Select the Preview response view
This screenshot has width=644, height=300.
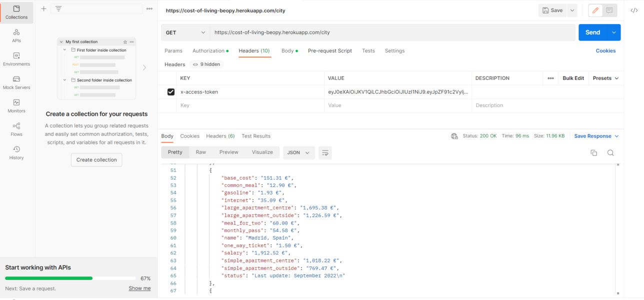(229, 152)
